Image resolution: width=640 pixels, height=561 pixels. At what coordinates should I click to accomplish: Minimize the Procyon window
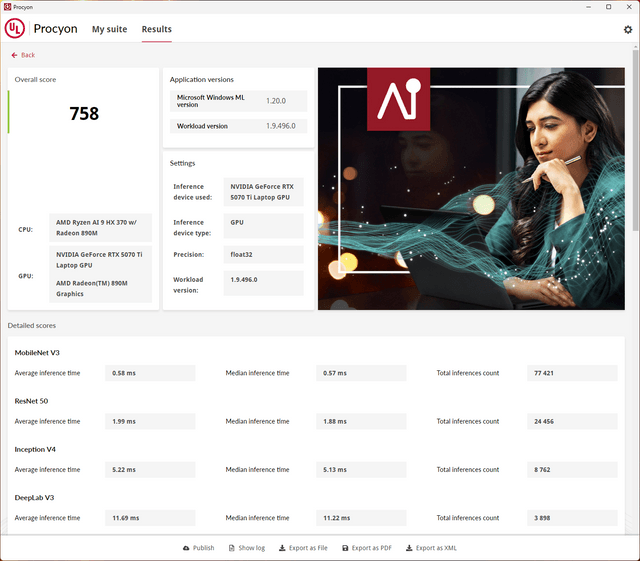coord(589,7)
